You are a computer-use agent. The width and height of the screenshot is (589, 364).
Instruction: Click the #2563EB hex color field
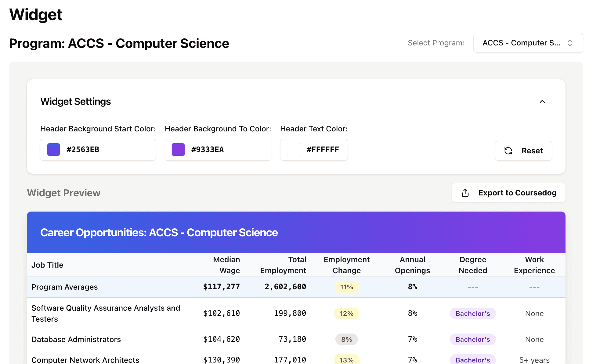click(x=83, y=150)
